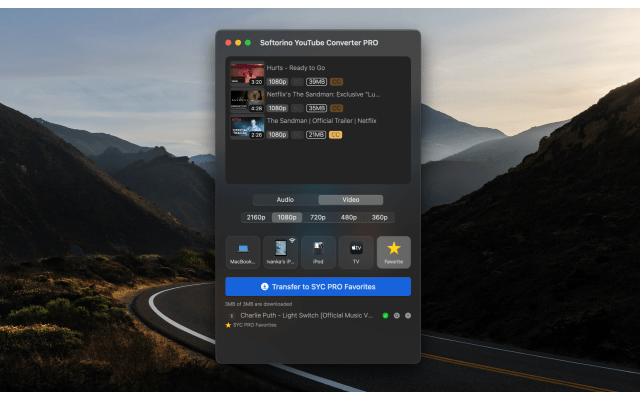Choose the iPod destination icon

[318, 252]
